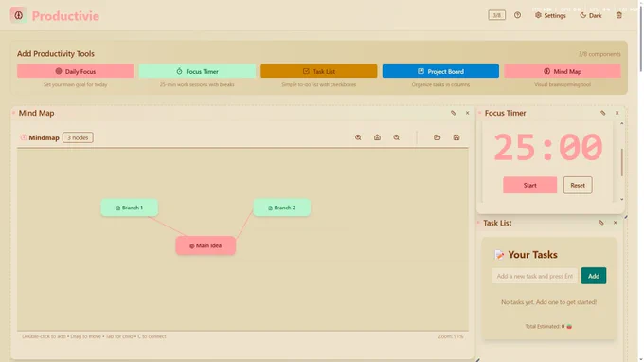Click the 3 nodes badge
Viewport: 644px width, 362px height.
(78, 137)
